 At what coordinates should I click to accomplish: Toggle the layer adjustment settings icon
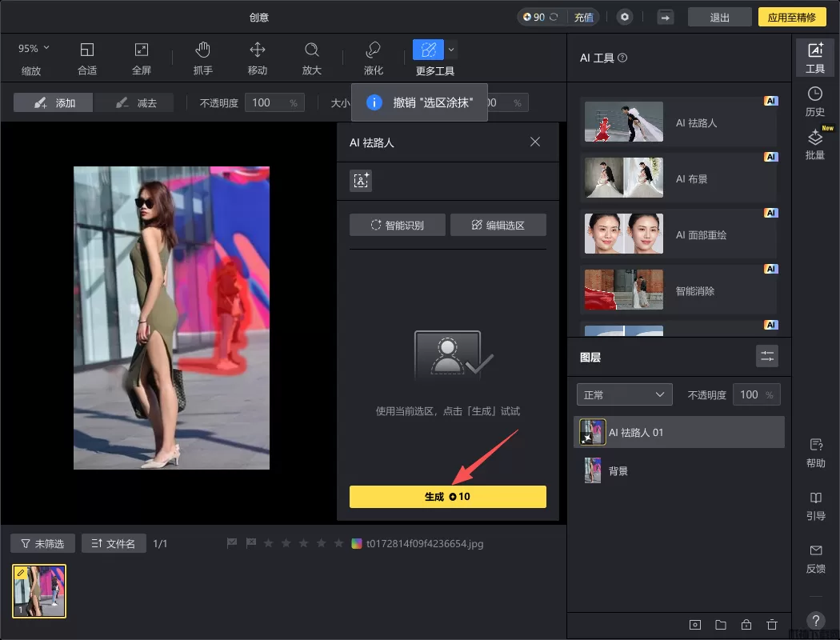[x=766, y=356]
